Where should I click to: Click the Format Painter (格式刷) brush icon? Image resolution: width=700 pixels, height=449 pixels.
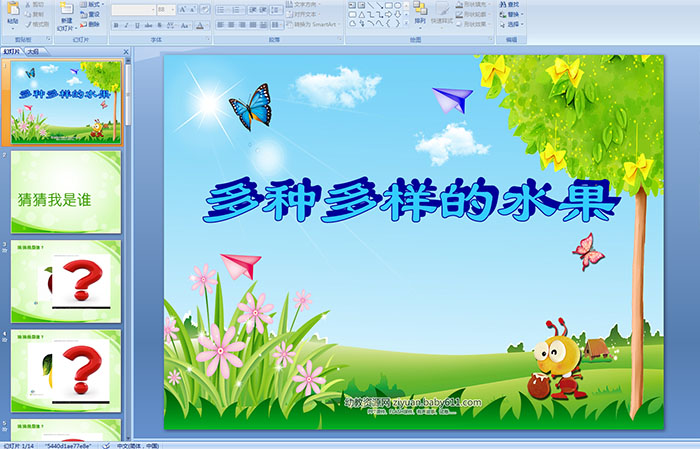coord(28,24)
